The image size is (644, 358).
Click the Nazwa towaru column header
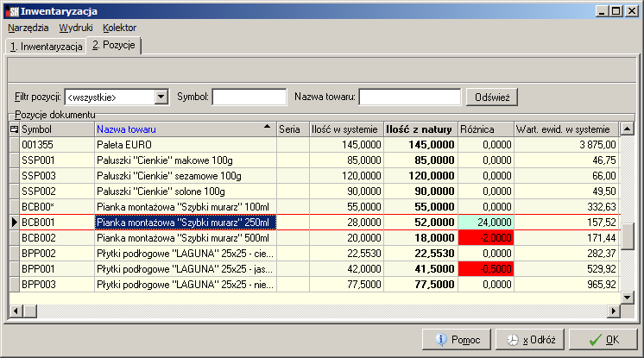[x=186, y=129]
